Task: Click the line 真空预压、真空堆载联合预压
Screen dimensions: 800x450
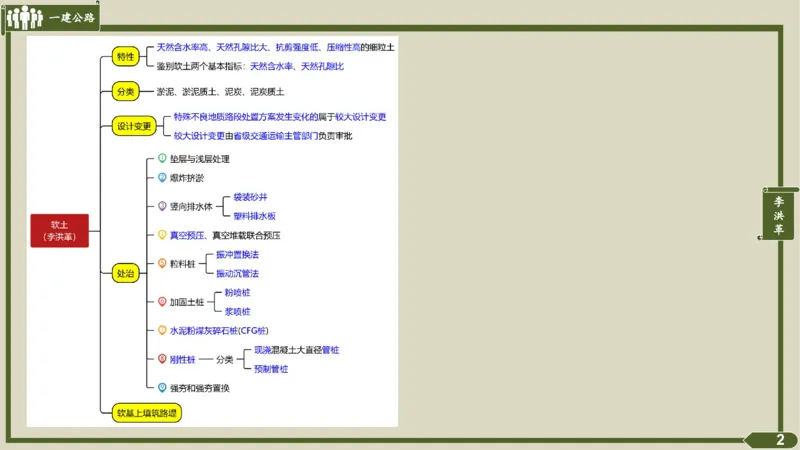Action: tap(225, 235)
